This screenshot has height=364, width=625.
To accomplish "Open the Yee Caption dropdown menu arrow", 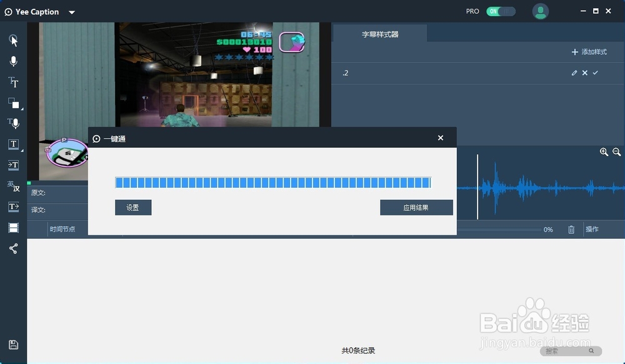I will tap(72, 12).
